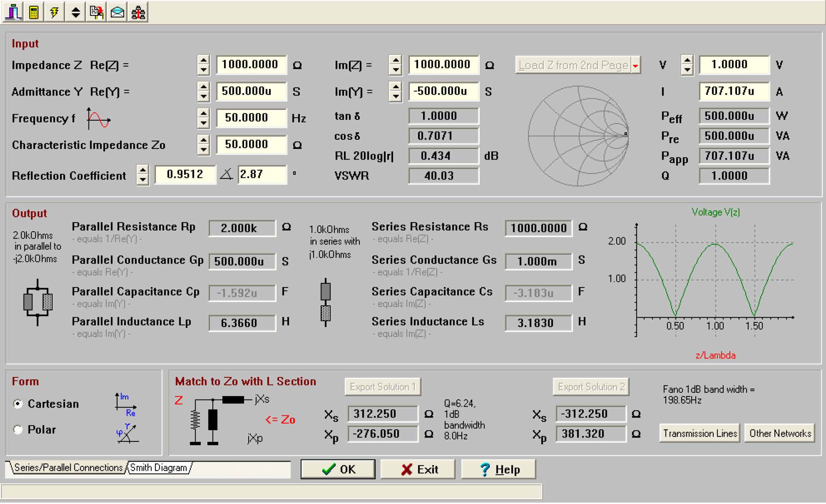Open the Load Z from 2nd Page dropdown arrow
The width and height of the screenshot is (826, 504).
tap(635, 65)
